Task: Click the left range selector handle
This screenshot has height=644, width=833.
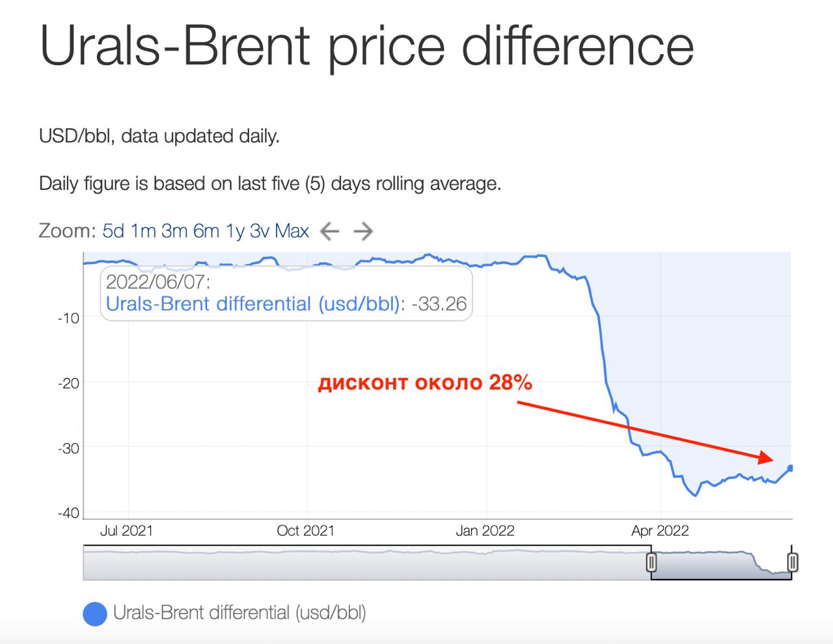Action: [651, 562]
